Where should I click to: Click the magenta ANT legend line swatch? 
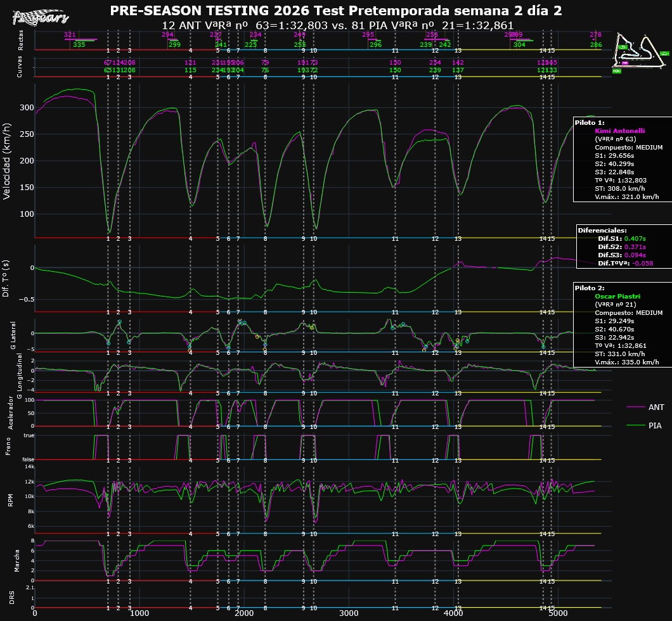tap(636, 407)
